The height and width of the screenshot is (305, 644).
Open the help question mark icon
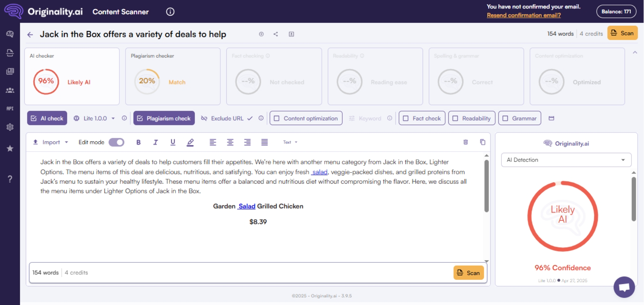[10, 179]
